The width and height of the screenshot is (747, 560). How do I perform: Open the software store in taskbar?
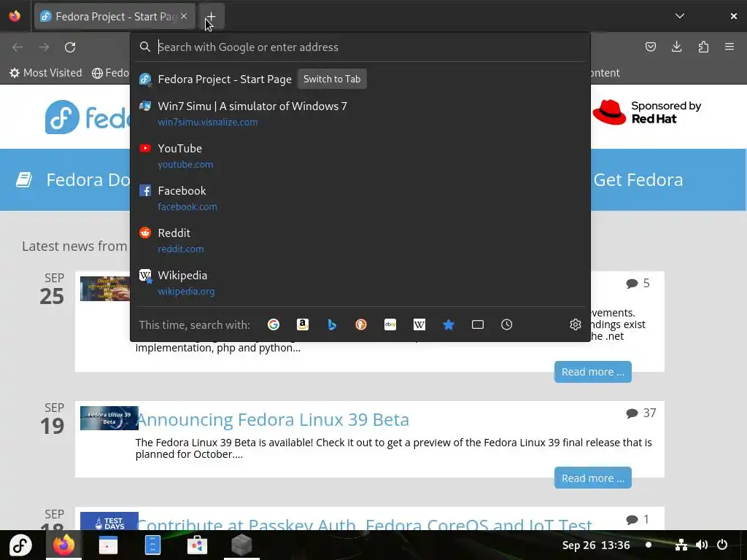coord(197,545)
